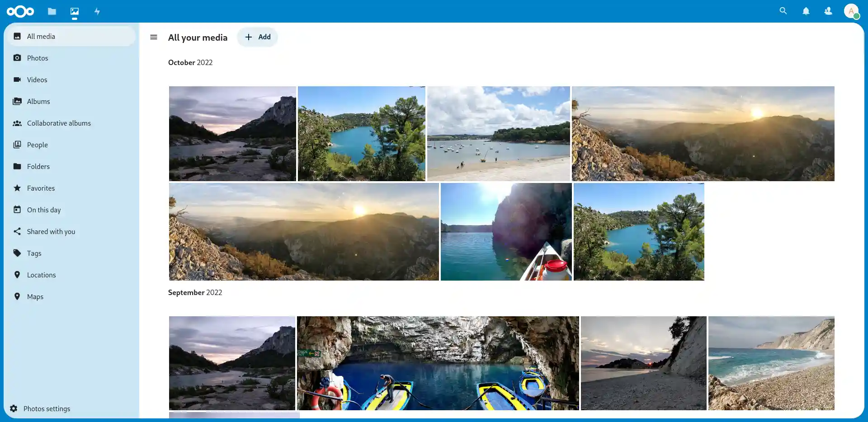Viewport: 868px width, 422px height.
Task: Open the notifications bell
Action: 806,11
